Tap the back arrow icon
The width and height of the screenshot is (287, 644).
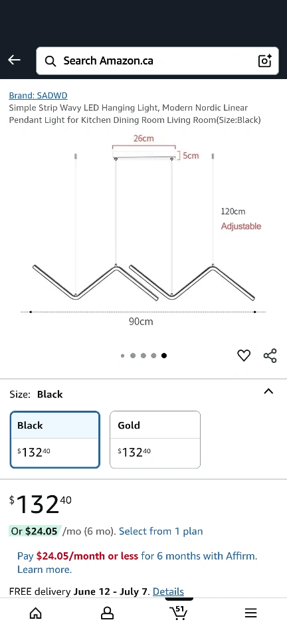click(14, 60)
